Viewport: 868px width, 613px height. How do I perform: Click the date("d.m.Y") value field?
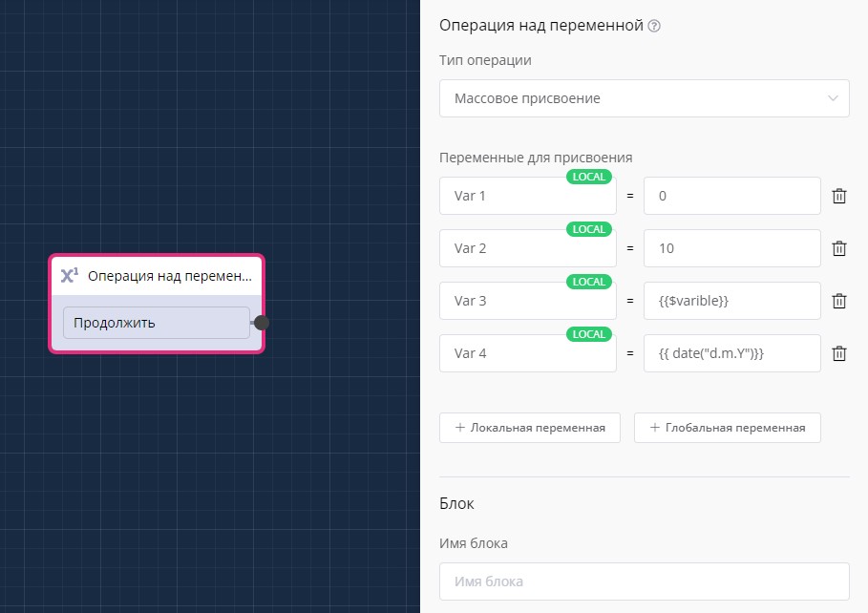tap(731, 353)
